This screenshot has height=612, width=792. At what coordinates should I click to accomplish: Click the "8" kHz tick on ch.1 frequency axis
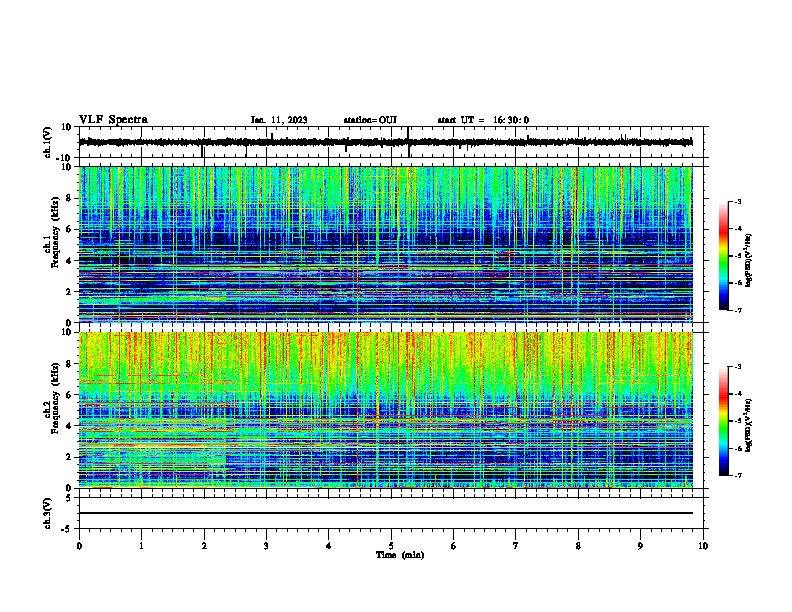(x=69, y=198)
